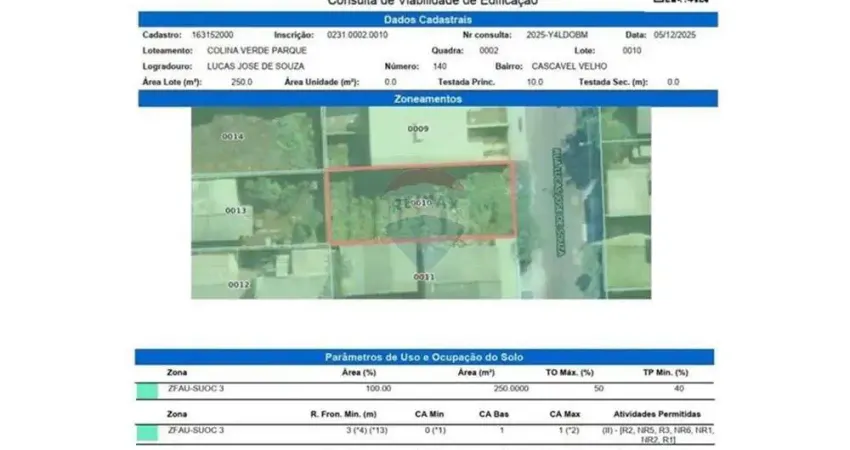Click the Cadastro value 163152000
Image resolution: width=850 pixels, height=450 pixels.
point(213,34)
